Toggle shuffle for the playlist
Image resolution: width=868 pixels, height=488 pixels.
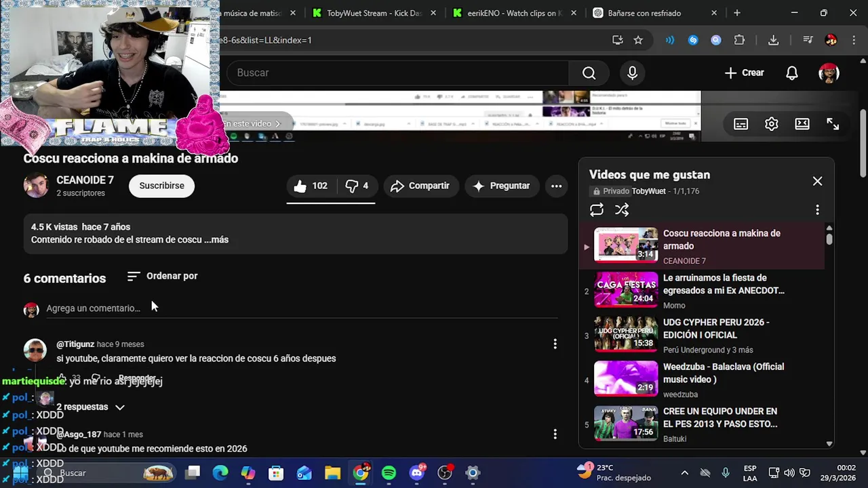pyautogui.click(x=622, y=210)
